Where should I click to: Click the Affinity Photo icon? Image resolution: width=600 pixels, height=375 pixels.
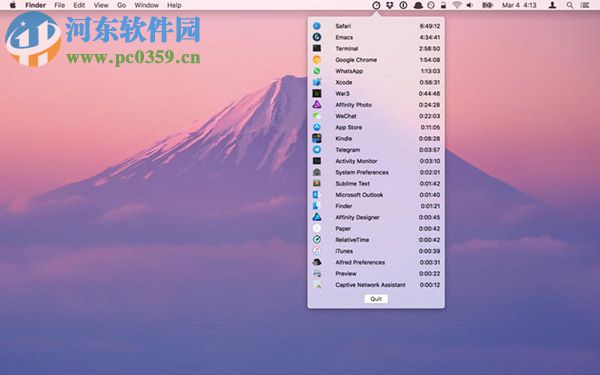317,104
